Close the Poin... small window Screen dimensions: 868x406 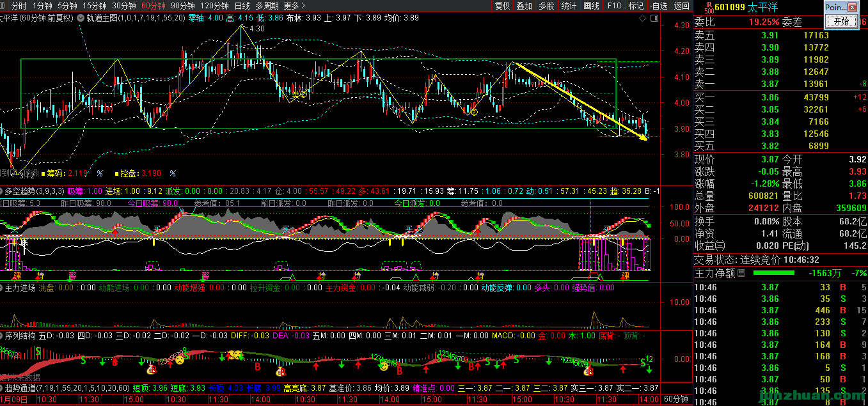click(851, 7)
